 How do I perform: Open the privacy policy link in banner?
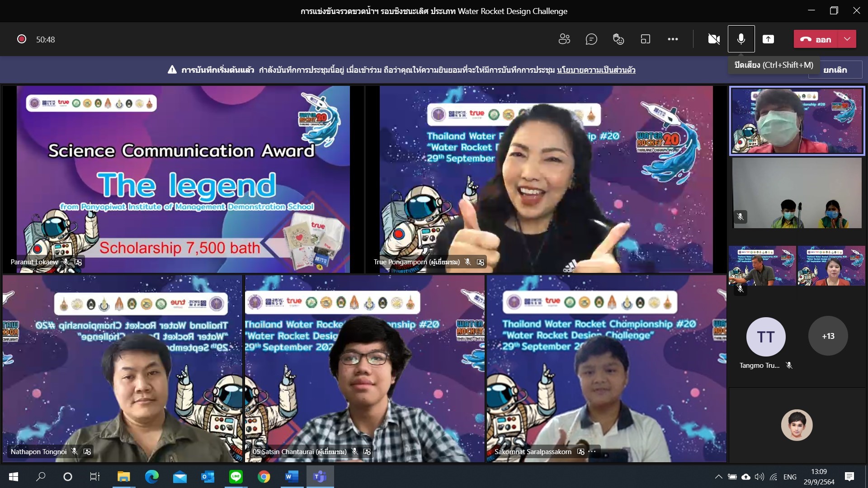(596, 70)
